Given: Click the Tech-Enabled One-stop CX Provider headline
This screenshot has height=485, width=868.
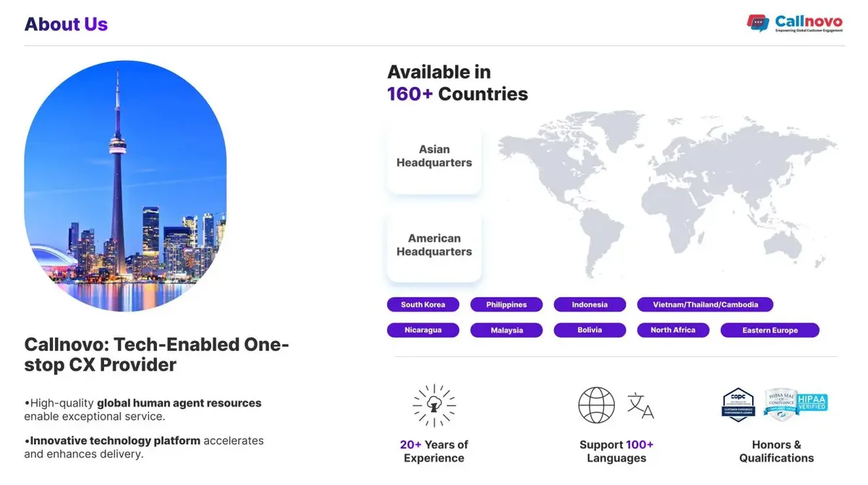Looking at the screenshot, I should (x=157, y=355).
